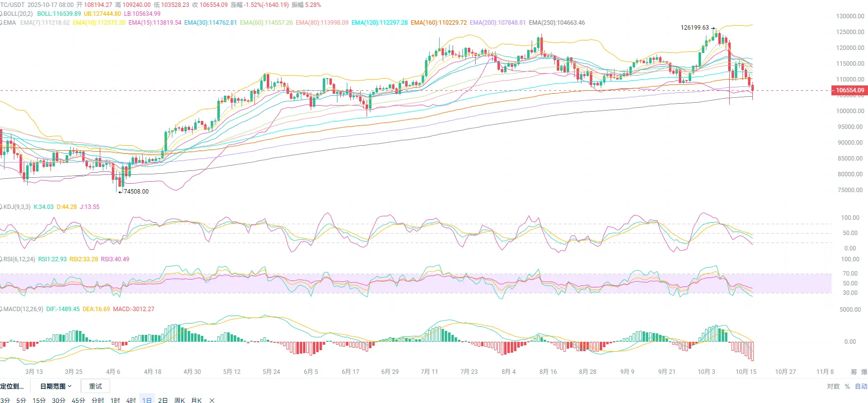Click the 126199.63 high price marker
The image size is (868, 403).
[x=695, y=28]
